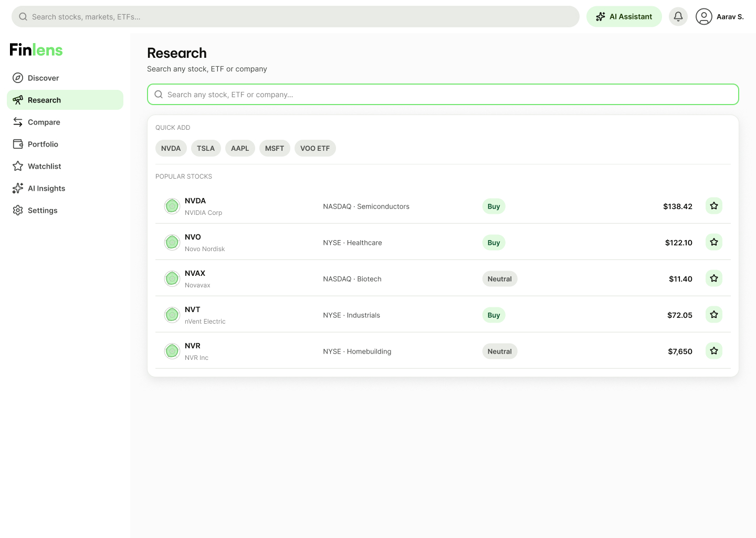Open the user profile avatar icon

[x=703, y=17]
